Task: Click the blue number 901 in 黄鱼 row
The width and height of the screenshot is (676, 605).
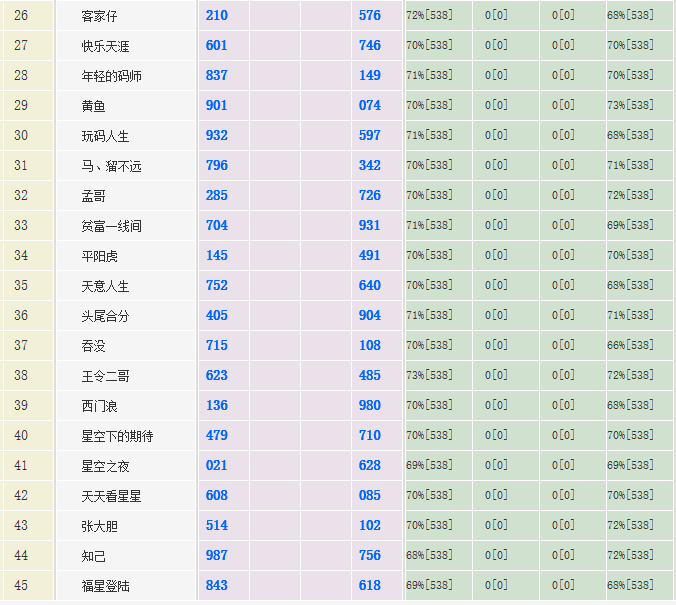Action: (216, 106)
